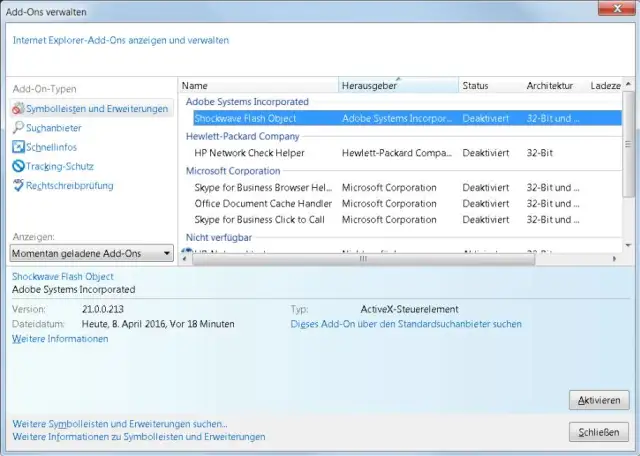The image size is (640, 456).
Task: Sort add-ons by the Herausgeber column
Action: (398, 86)
